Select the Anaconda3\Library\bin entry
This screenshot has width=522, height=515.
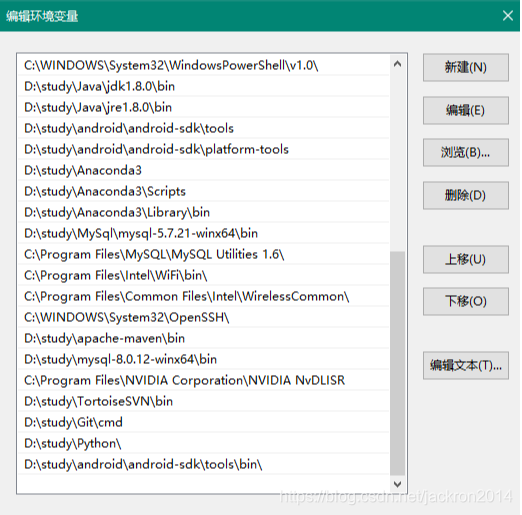coord(203,212)
